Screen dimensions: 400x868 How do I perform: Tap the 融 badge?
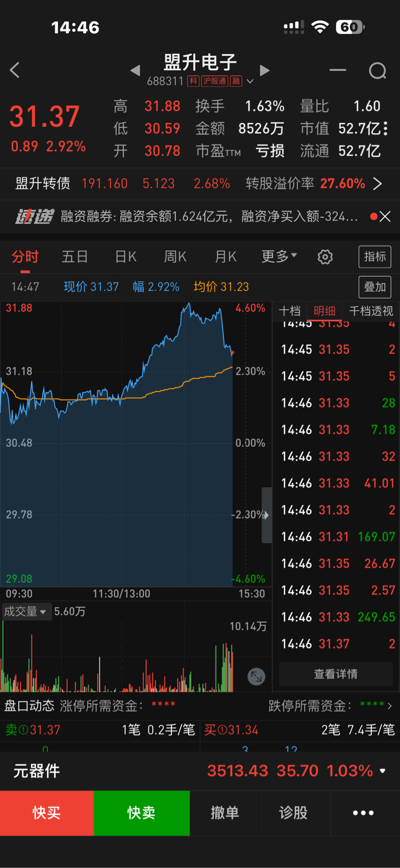(x=236, y=81)
